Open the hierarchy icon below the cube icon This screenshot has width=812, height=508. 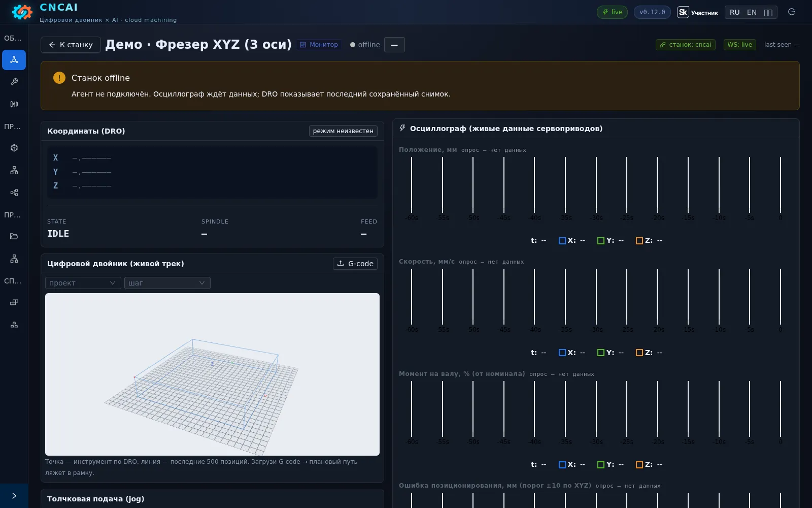click(14, 170)
